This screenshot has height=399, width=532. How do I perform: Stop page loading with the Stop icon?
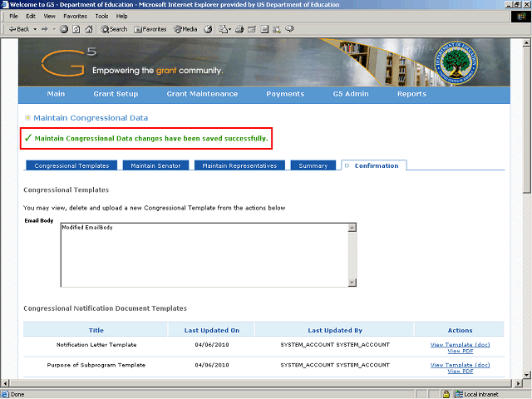coord(64,29)
